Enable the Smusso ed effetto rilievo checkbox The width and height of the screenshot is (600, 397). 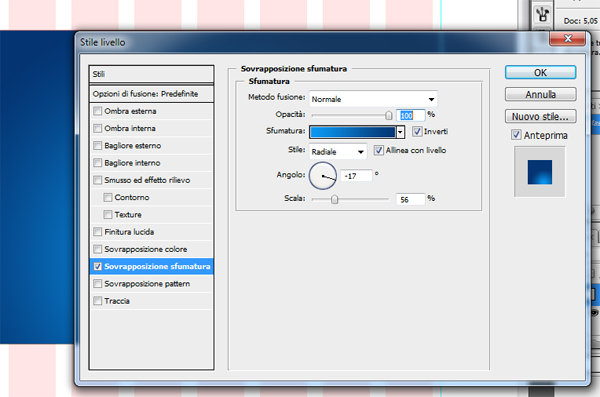click(x=98, y=180)
